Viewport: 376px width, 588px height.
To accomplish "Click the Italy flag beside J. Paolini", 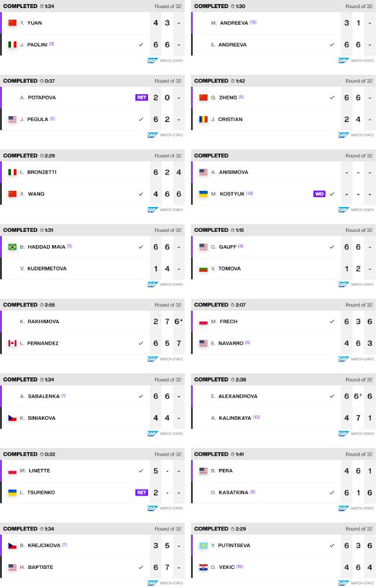I will coord(12,45).
